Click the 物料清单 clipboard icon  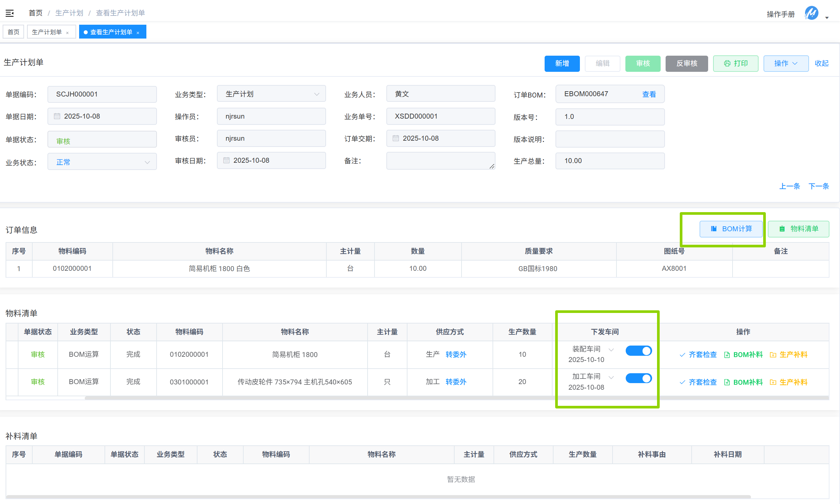782,229
